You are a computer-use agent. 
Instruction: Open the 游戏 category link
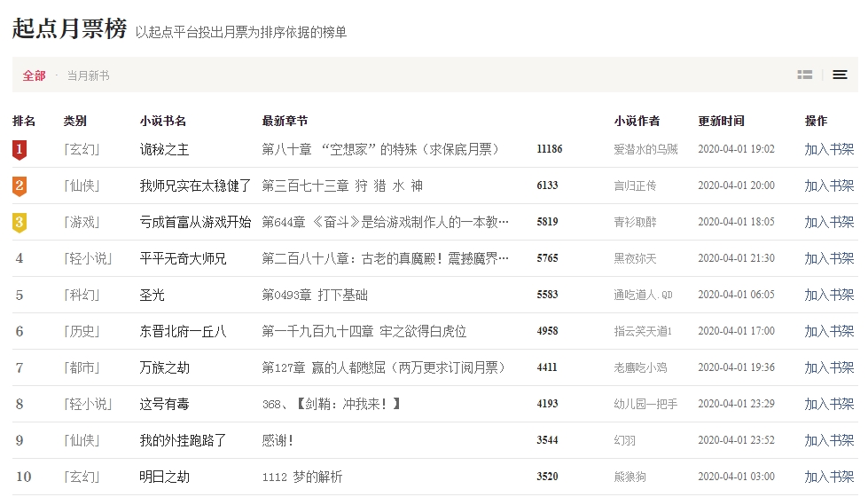pyautogui.click(x=82, y=222)
